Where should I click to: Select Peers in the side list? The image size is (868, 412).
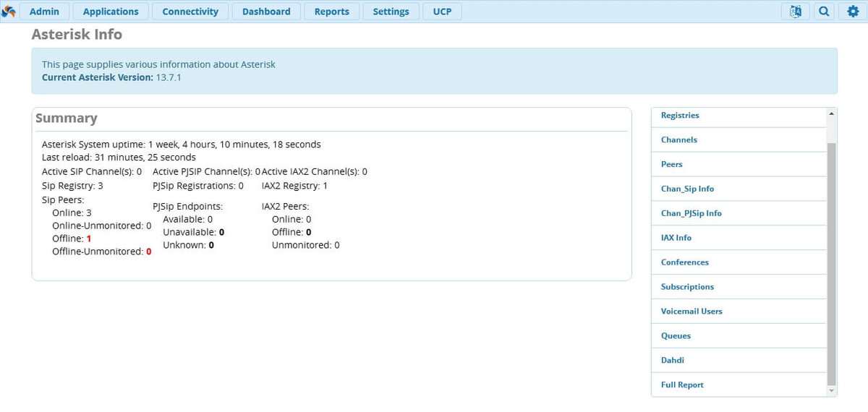[739, 164]
